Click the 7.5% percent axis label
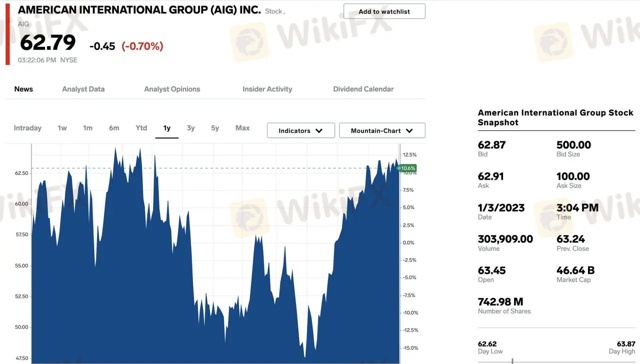640x364 pixels. click(x=408, y=190)
